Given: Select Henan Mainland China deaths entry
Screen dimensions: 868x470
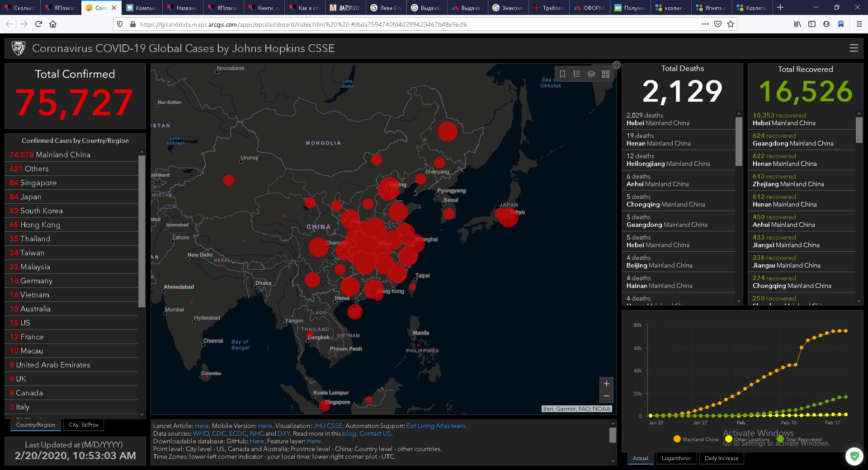Looking at the screenshot, I should pos(679,140).
